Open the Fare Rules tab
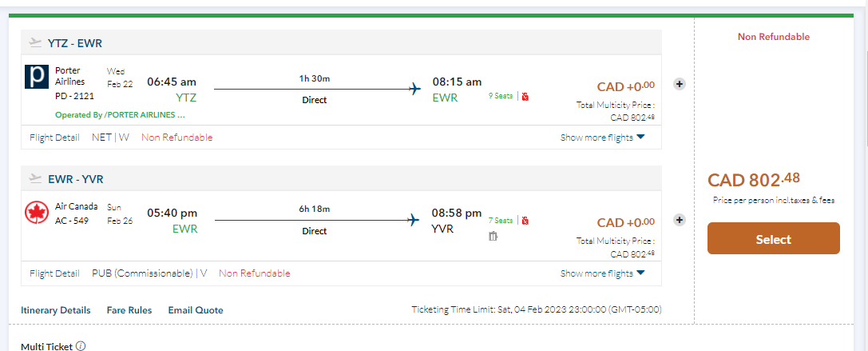Image resolution: width=868 pixels, height=351 pixels. pos(129,310)
